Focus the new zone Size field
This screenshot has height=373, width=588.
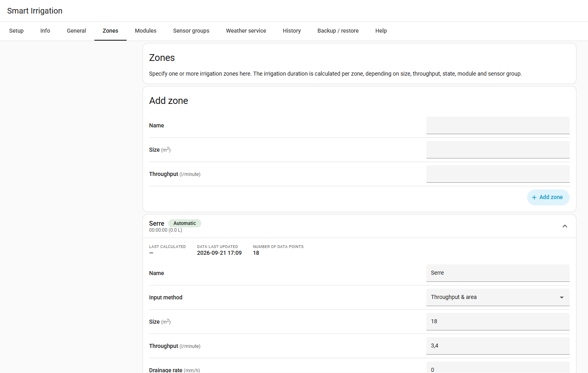(498, 150)
